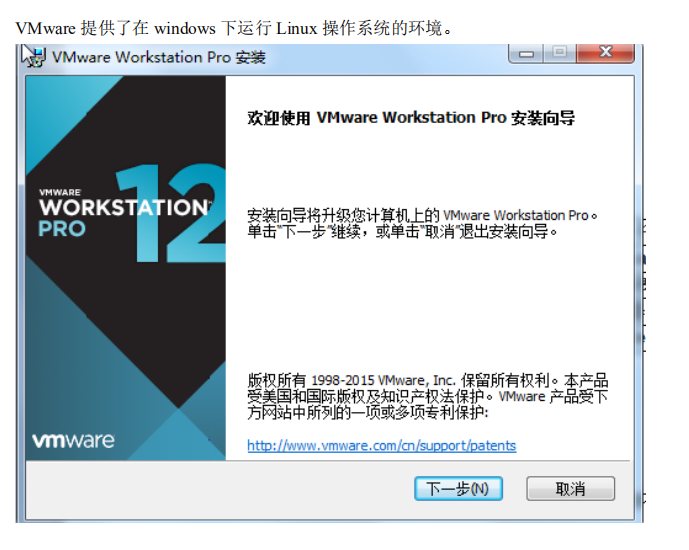Screen dimensions: 689x550
Task: Click the vmware logo at the banner bottom
Action: [x=73, y=440]
